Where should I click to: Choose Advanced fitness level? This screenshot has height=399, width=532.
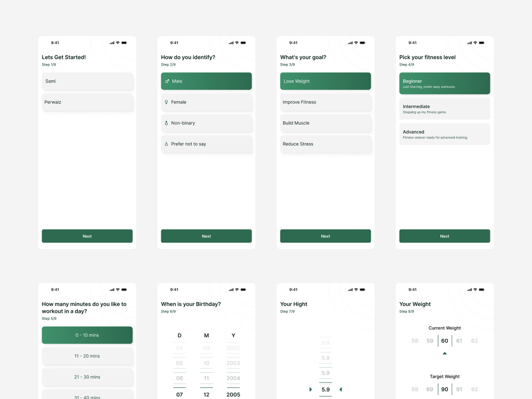pyautogui.click(x=444, y=134)
